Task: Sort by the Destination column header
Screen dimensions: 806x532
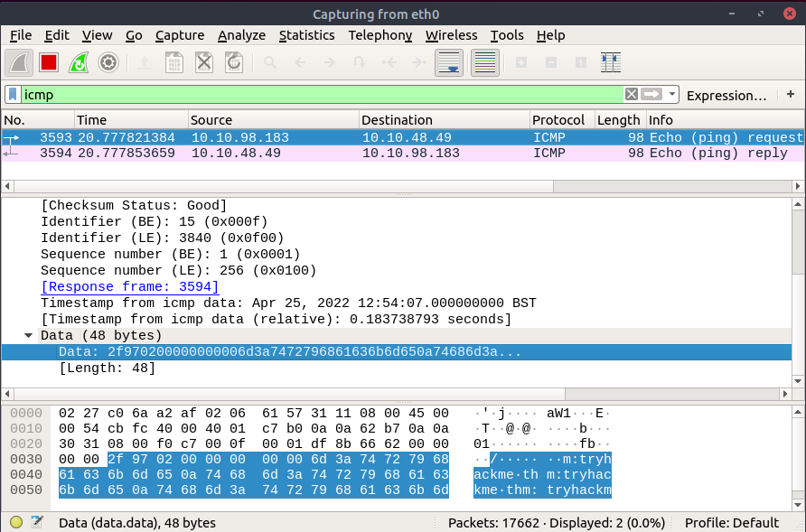Action: coord(445,120)
